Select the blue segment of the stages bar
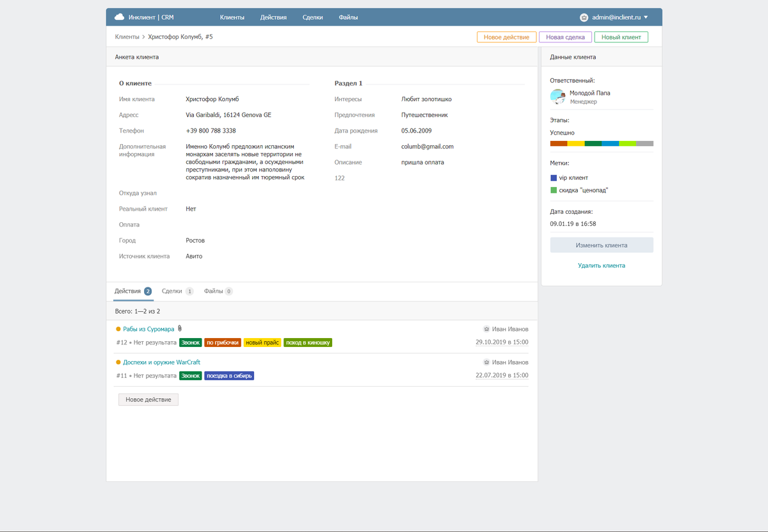The width and height of the screenshot is (768, 532). (x=610, y=143)
